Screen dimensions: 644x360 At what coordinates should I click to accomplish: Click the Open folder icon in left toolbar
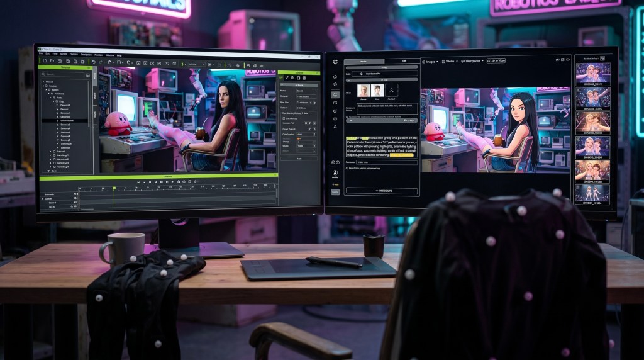52,61
